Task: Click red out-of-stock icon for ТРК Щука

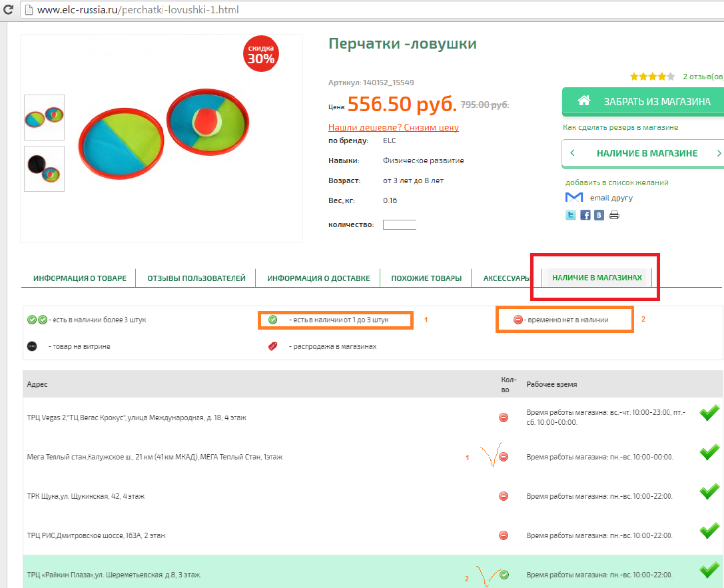Action: click(x=504, y=496)
